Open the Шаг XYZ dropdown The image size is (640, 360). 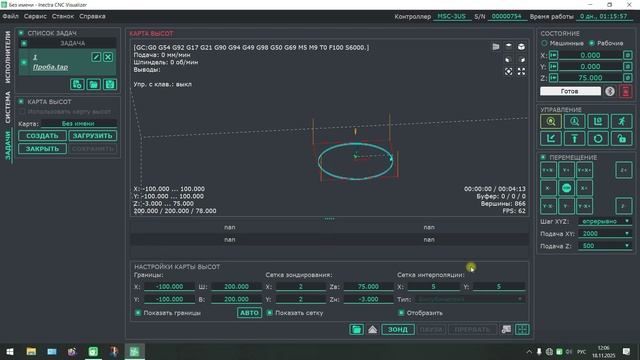pos(605,221)
